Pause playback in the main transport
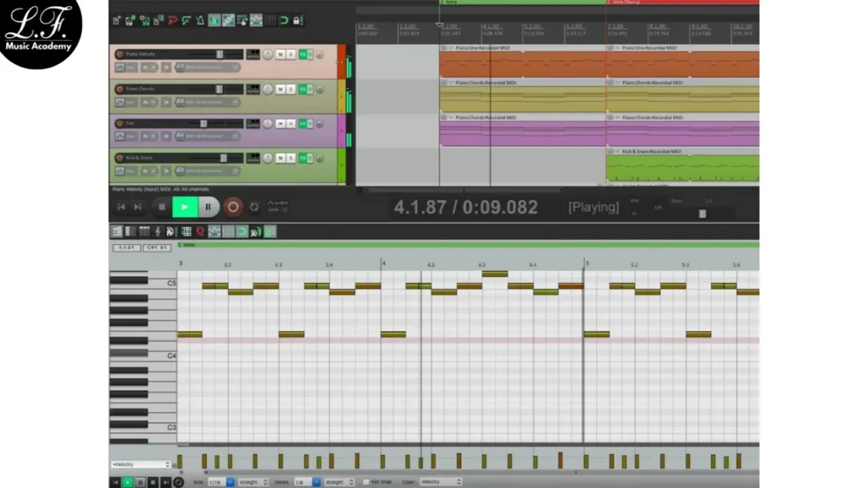The image size is (868, 488). pyautogui.click(x=209, y=207)
